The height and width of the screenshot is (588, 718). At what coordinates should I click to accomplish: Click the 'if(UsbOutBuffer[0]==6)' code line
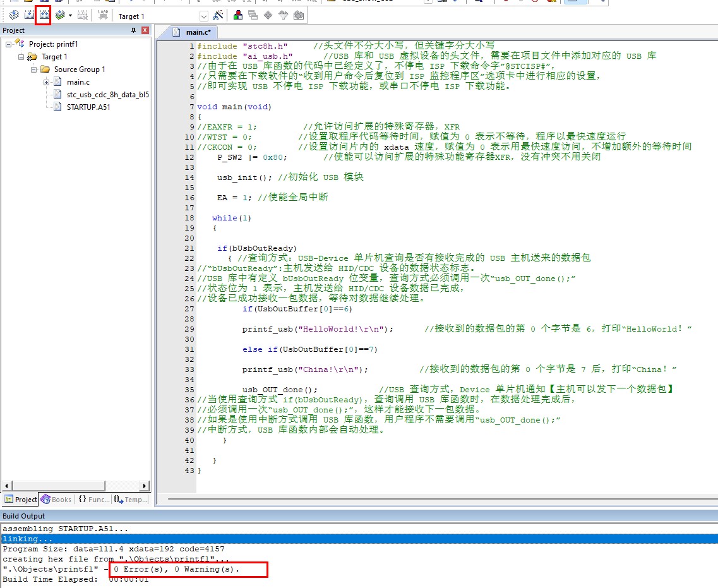pyautogui.click(x=297, y=309)
